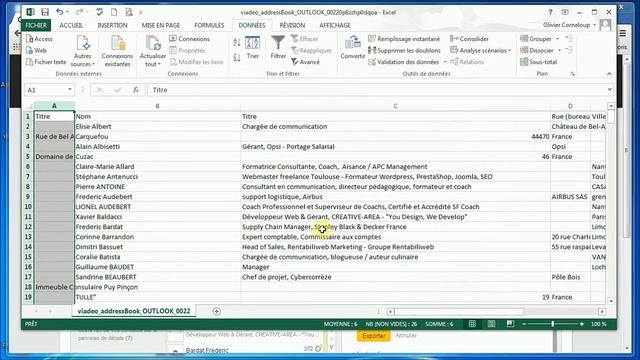Import data from Web
The width and height of the screenshot is (640, 360).
coord(36,50)
